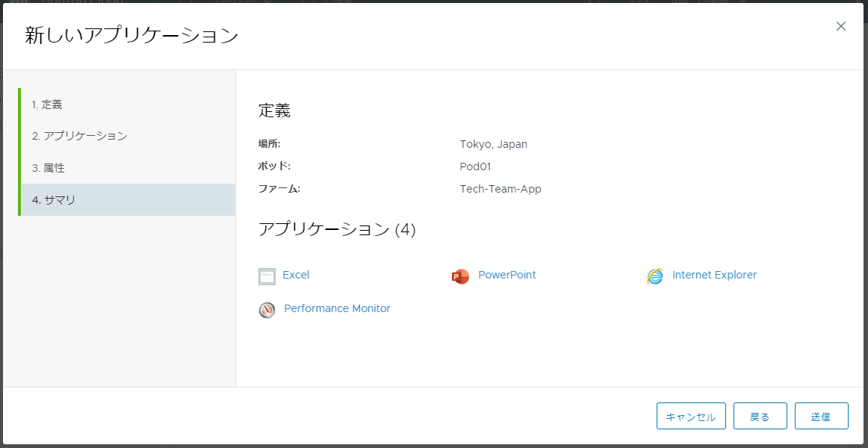Open the PowerPoint application link
Screen dimensions: 868x448
[506, 275]
